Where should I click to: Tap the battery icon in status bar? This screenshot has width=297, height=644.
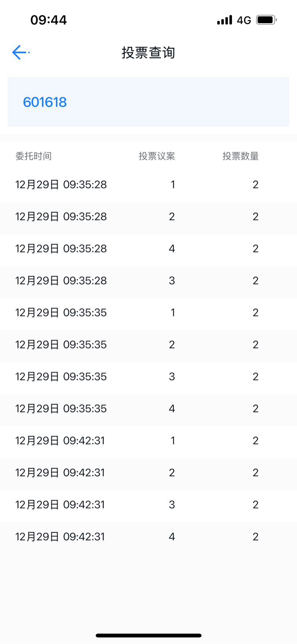tap(266, 20)
